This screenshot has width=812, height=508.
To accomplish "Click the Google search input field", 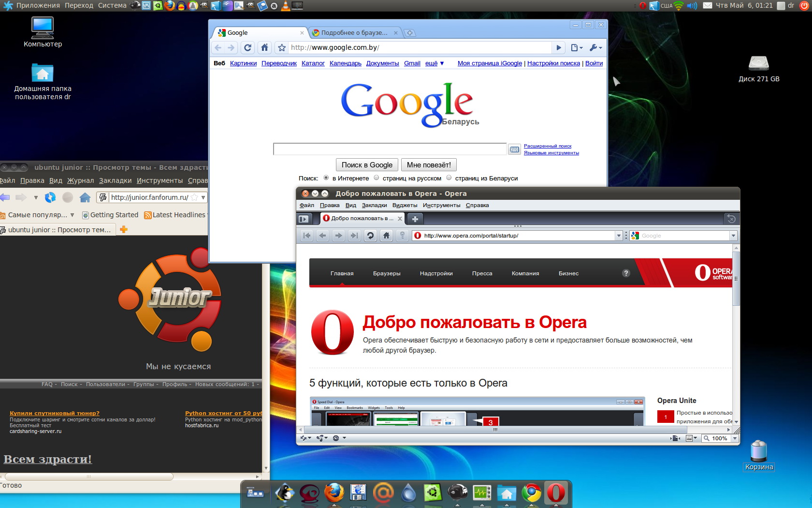I will [x=390, y=149].
